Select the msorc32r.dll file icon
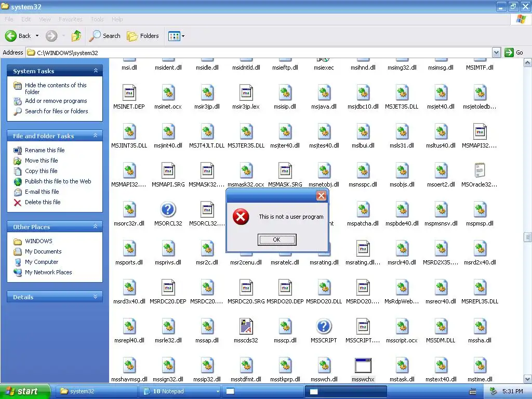Viewport: 532px width, 399px height. pyautogui.click(x=129, y=209)
